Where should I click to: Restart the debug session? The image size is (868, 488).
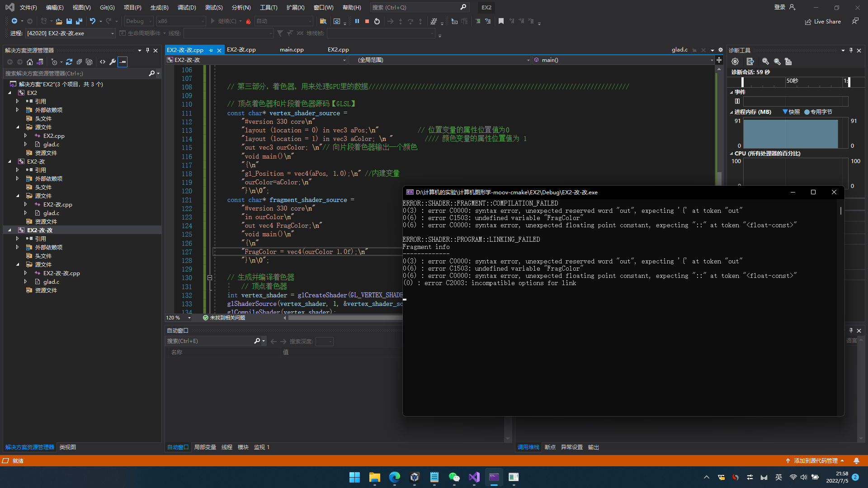(377, 21)
